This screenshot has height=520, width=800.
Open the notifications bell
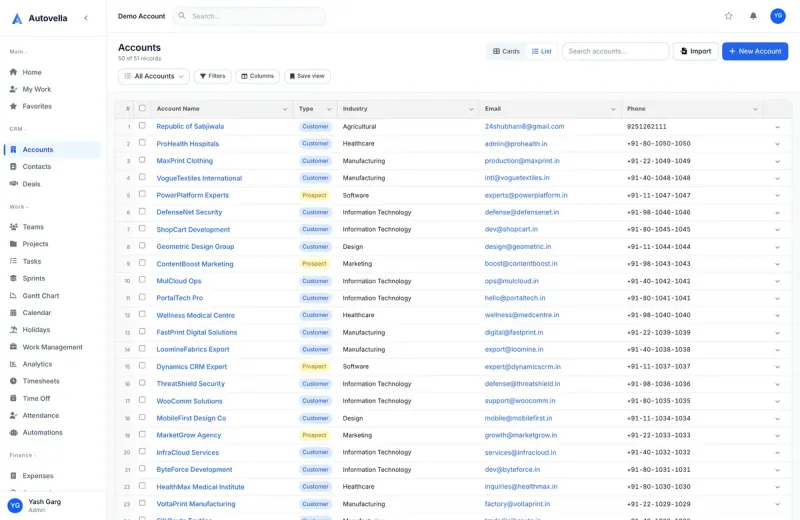pos(753,16)
